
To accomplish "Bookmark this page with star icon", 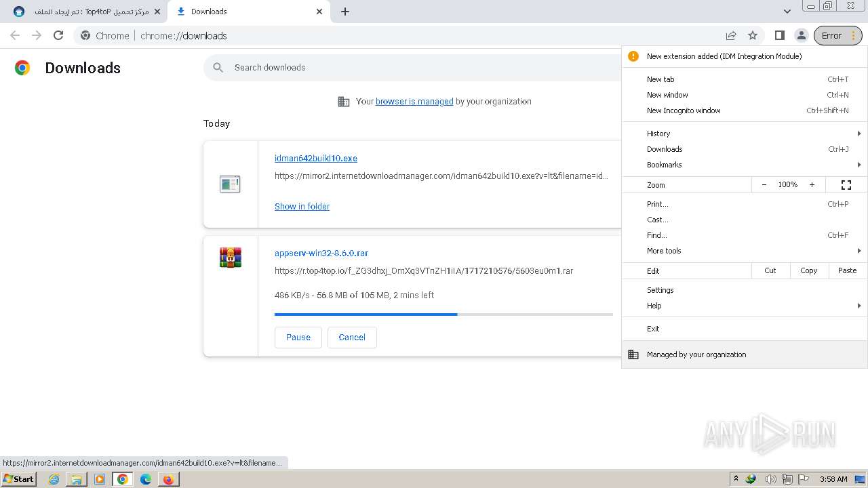I will coord(753,35).
